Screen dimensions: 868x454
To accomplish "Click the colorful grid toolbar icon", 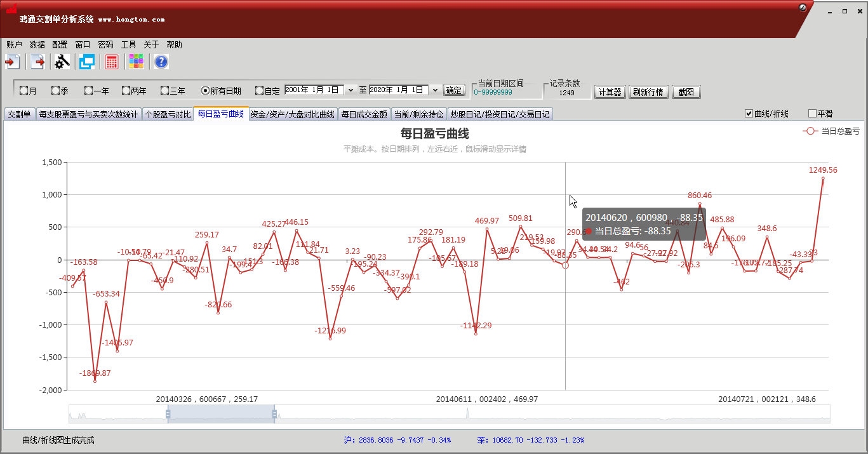I will click(x=137, y=62).
